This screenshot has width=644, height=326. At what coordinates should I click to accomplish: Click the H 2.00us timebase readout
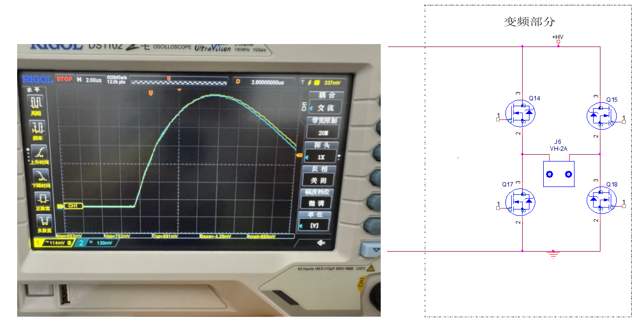click(x=90, y=79)
